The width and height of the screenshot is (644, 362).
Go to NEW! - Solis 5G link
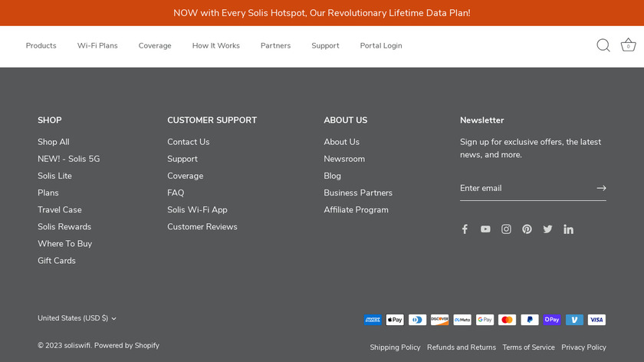[68, 159]
